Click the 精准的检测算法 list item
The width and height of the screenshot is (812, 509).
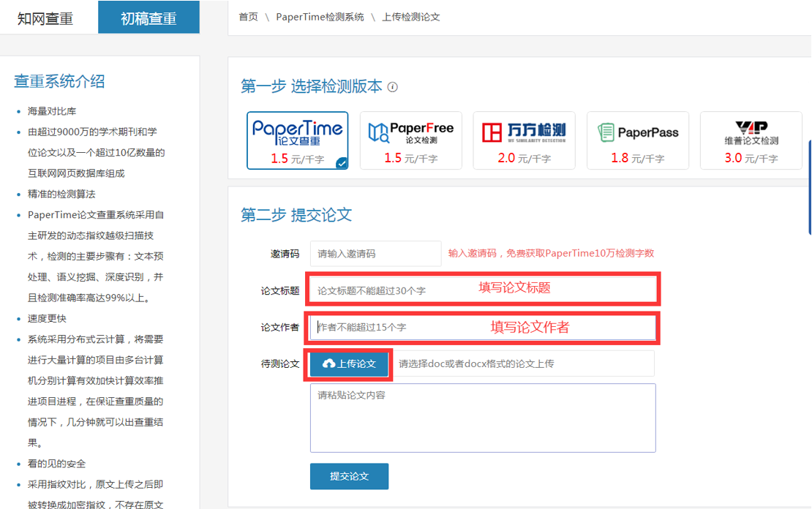[x=61, y=195]
